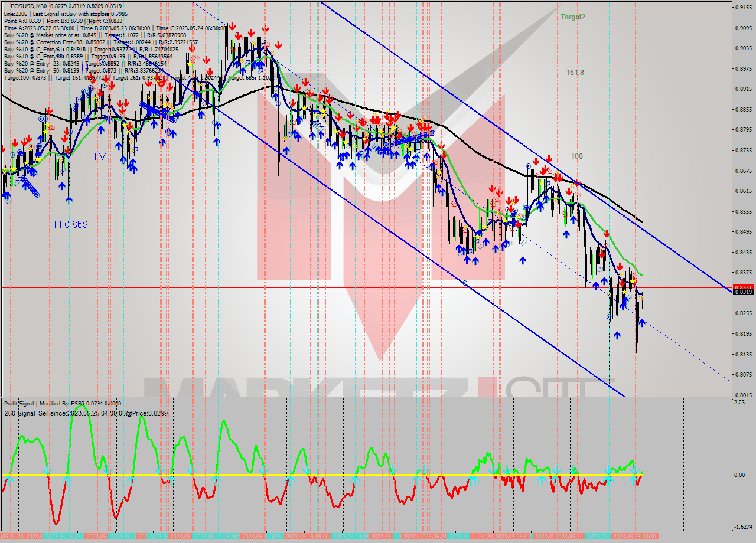Click the 0.9095 price scale value
The width and height of the screenshot is (756, 543).
[x=743, y=28]
